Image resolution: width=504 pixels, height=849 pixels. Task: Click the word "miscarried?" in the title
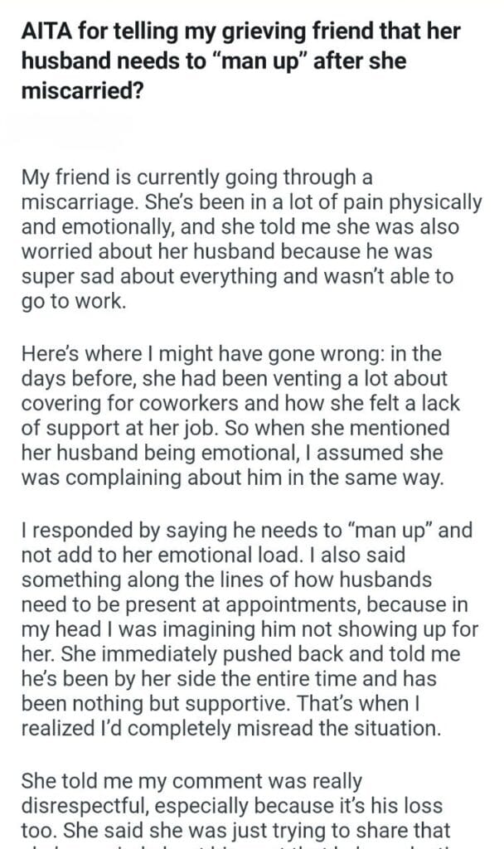click(x=71, y=90)
